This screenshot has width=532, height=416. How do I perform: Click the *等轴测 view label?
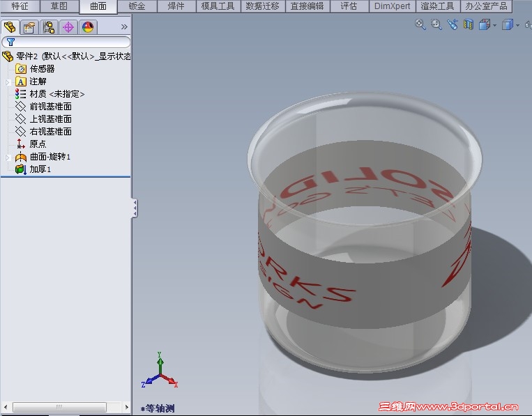[158, 408]
